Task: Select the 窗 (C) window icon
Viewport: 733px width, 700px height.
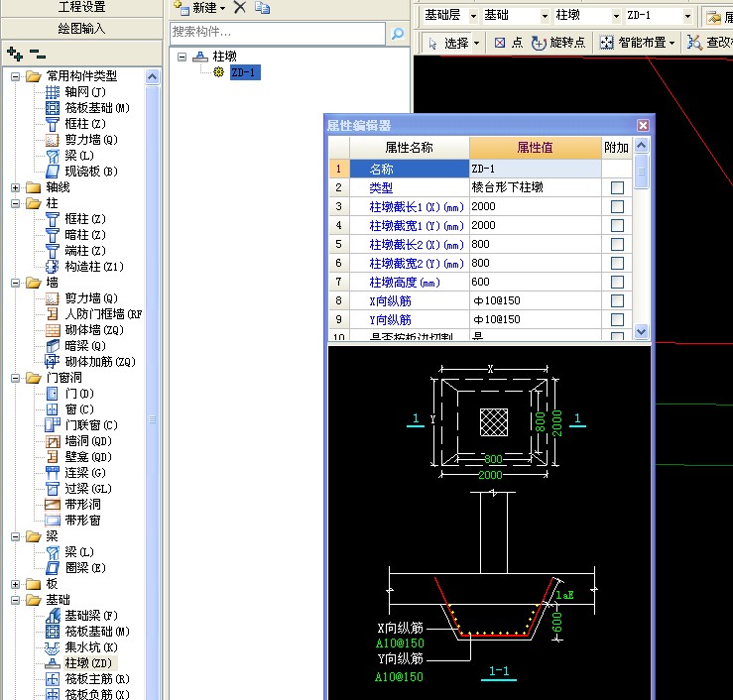Action: [x=53, y=409]
